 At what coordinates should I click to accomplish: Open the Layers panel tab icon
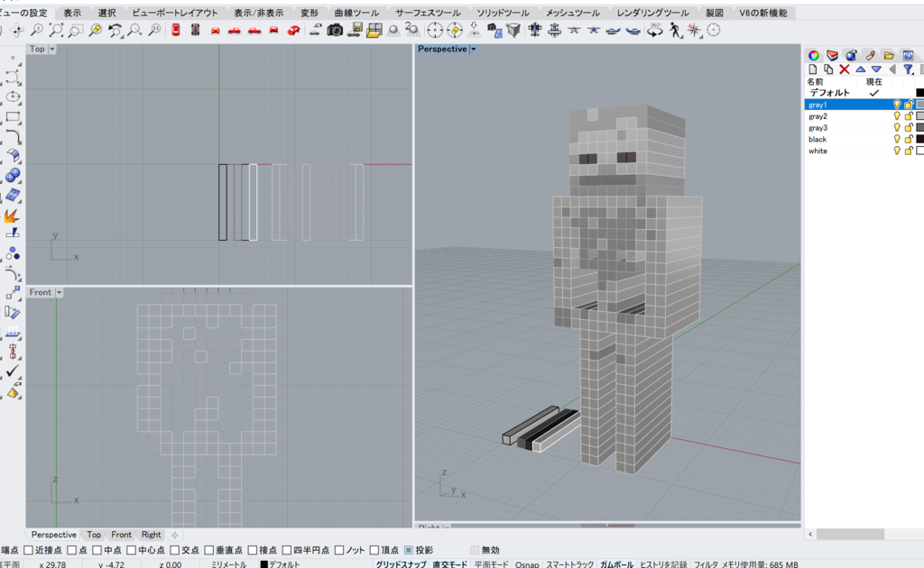pos(832,55)
